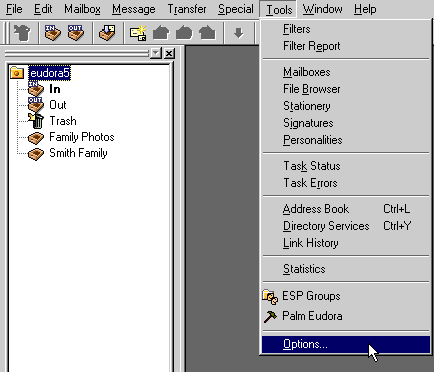Viewport: 434px width, 372px height.
Task: Click the Smith Family mailbox icon
Action: click(x=36, y=153)
